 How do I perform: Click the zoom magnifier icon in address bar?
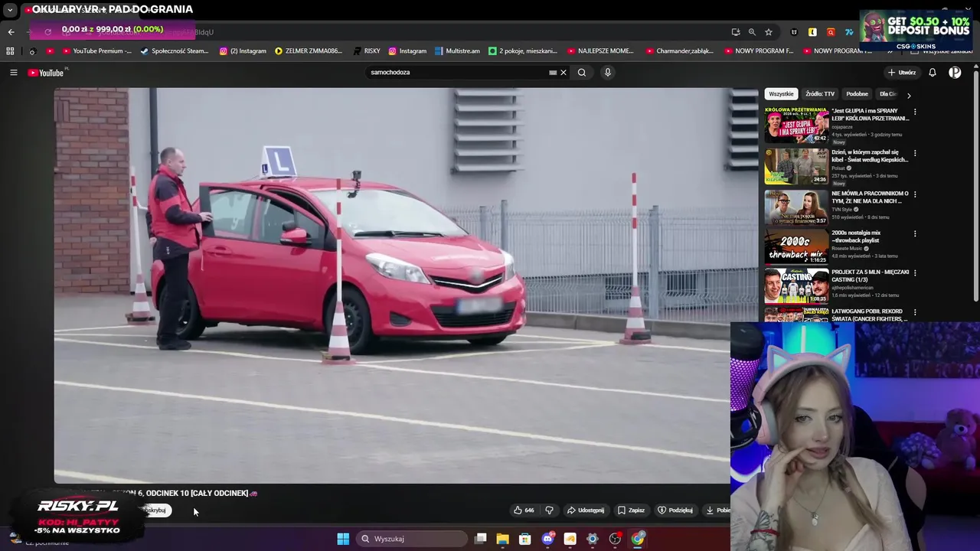coord(752,32)
